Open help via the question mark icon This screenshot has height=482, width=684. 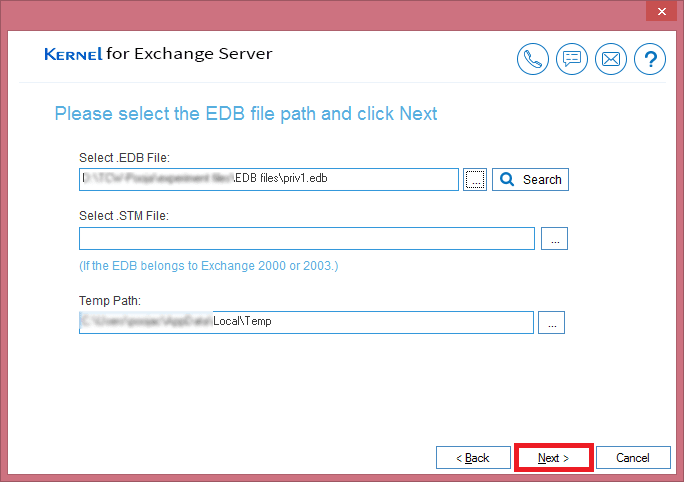[x=650, y=59]
